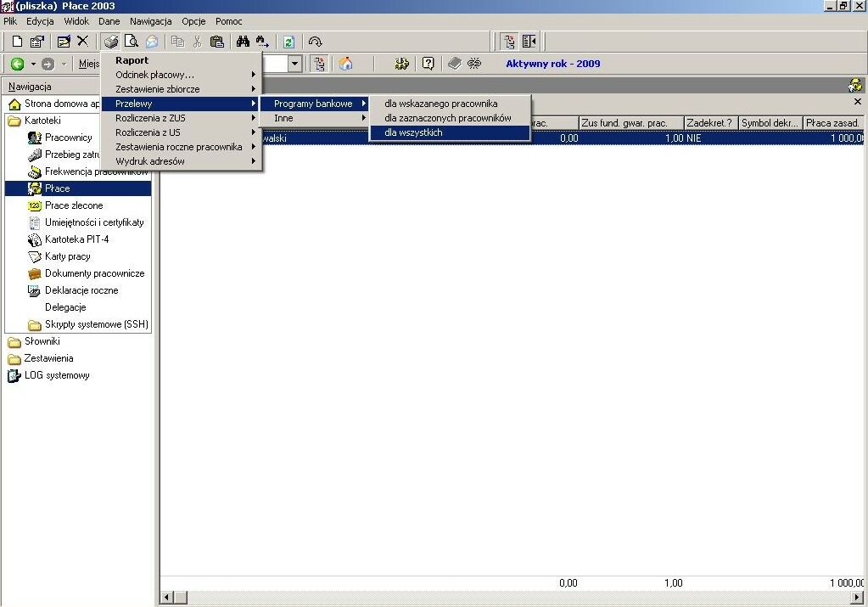Open Print preview magnifier icon
Viewport: 868px width, 607px height.
point(132,42)
